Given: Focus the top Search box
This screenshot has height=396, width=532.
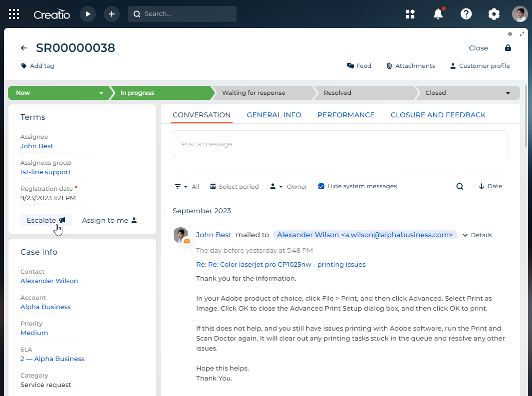Looking at the screenshot, I should coord(182,14).
